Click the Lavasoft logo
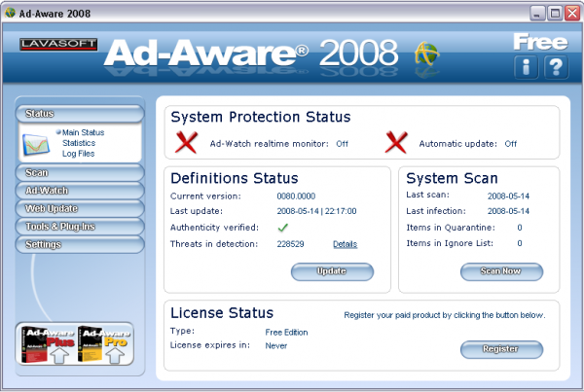 coord(58,45)
